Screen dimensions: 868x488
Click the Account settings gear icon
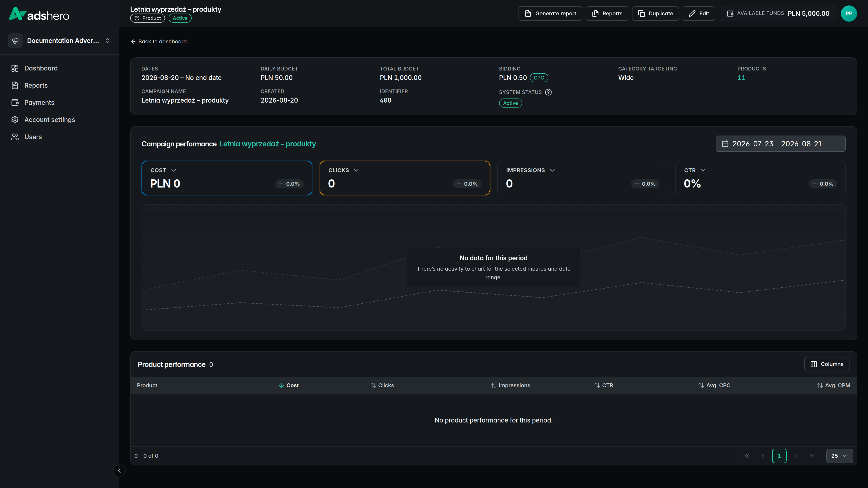(x=15, y=120)
